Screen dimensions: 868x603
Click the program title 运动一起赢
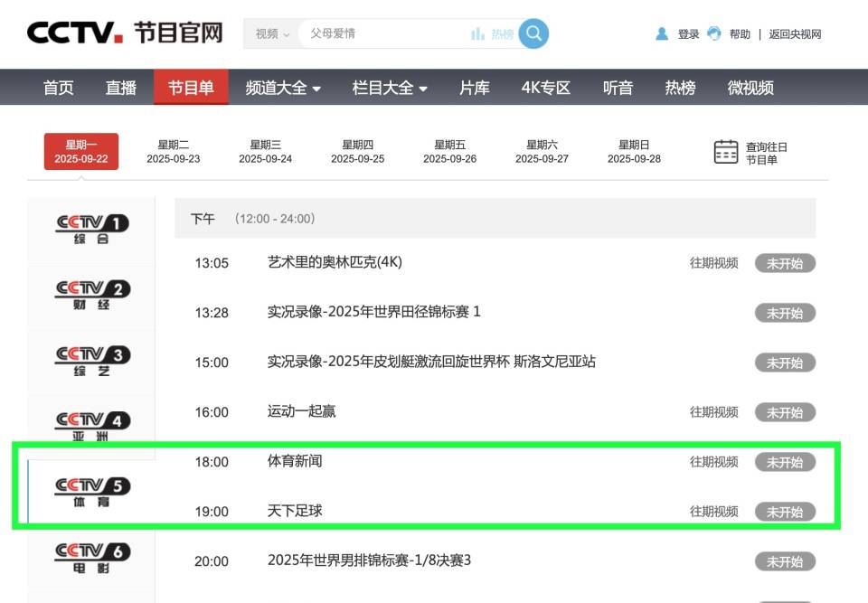pyautogui.click(x=301, y=410)
